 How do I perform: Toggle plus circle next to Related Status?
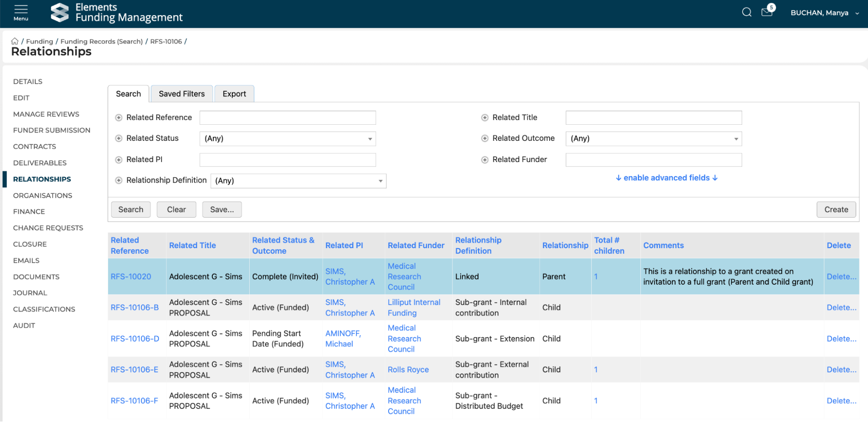click(119, 139)
